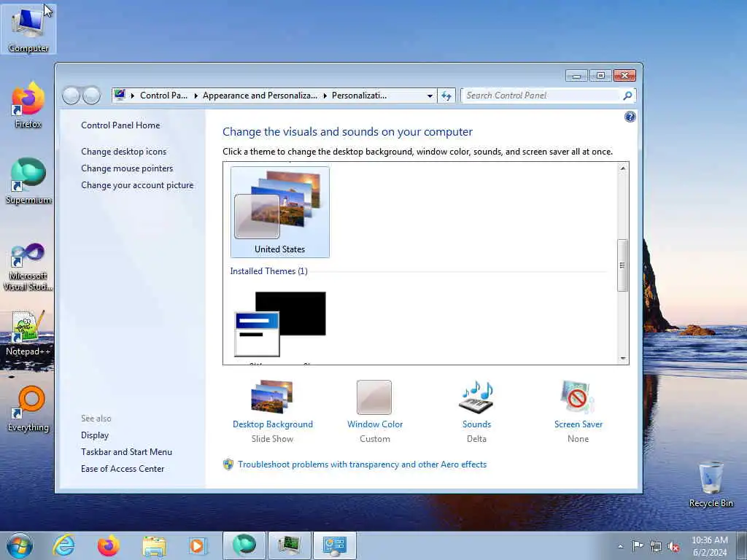
Task: Click the theme list scroll down arrow
Action: (622, 359)
